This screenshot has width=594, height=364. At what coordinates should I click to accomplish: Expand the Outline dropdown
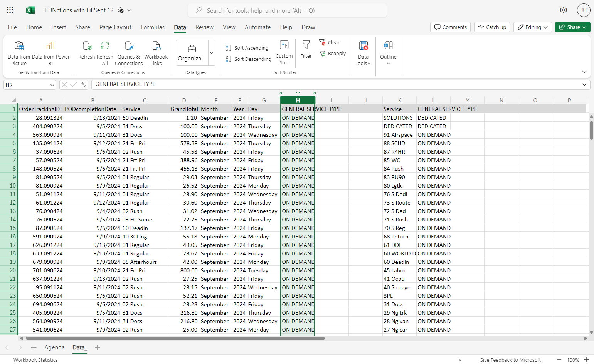[x=388, y=53]
